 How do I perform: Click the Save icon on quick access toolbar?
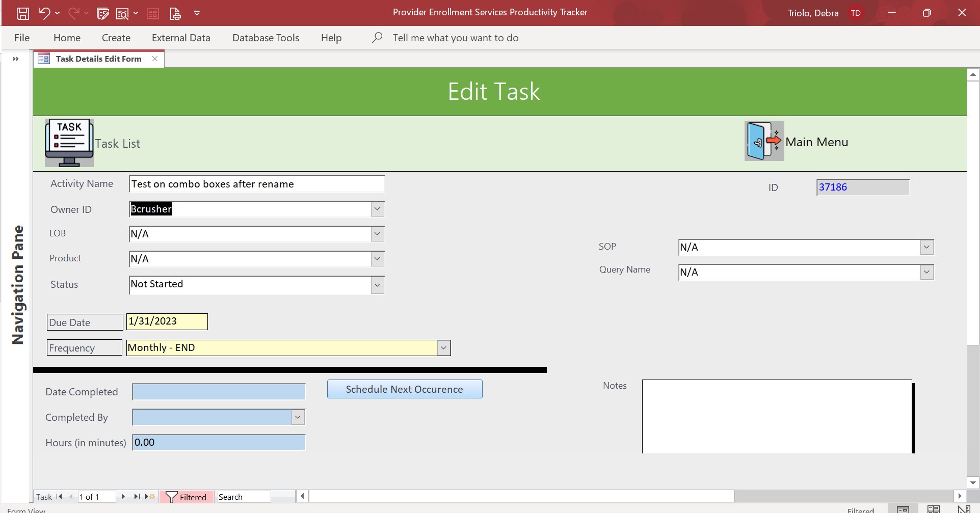click(x=22, y=13)
